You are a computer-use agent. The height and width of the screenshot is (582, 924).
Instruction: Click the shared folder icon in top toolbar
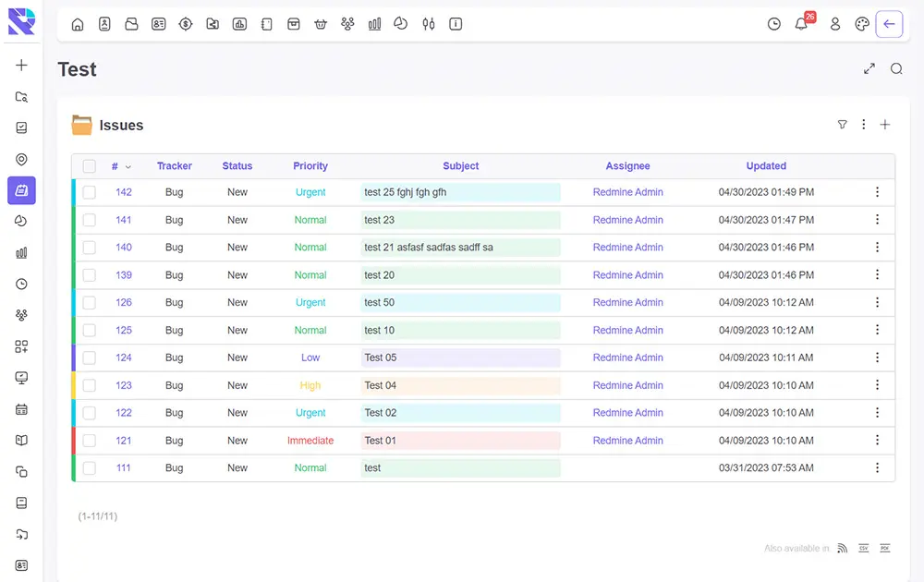(213, 24)
